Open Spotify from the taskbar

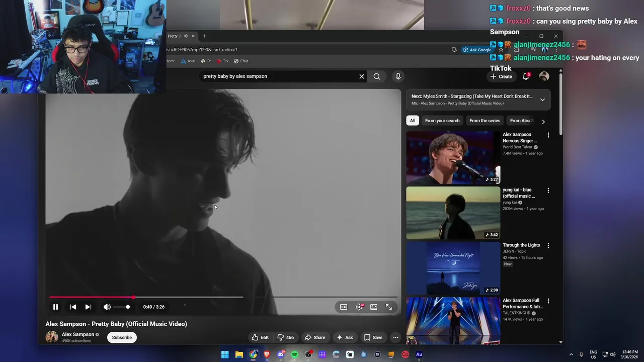pos(294,354)
